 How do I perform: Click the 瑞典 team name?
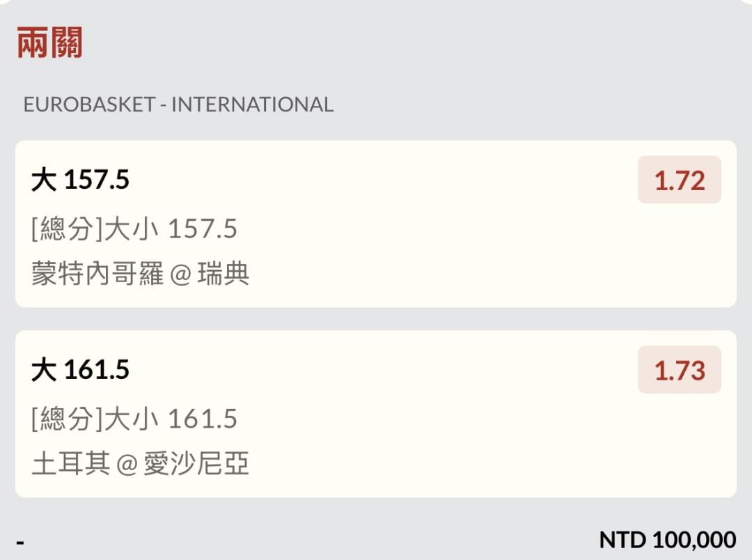click(x=224, y=274)
